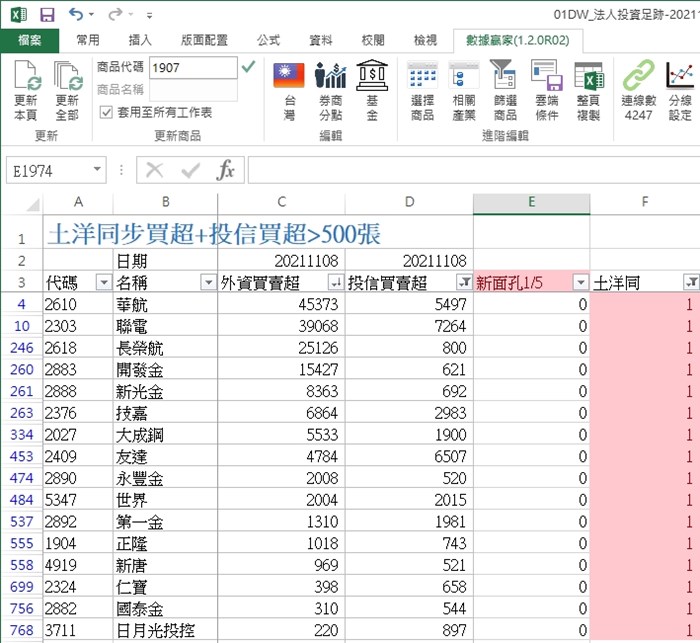The width and height of the screenshot is (700, 643).
Task: Click the fx insert function button
Action: pyautogui.click(x=225, y=170)
